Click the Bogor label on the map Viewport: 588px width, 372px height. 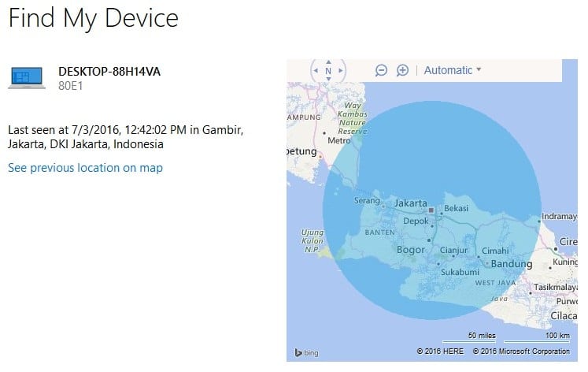tap(411, 250)
